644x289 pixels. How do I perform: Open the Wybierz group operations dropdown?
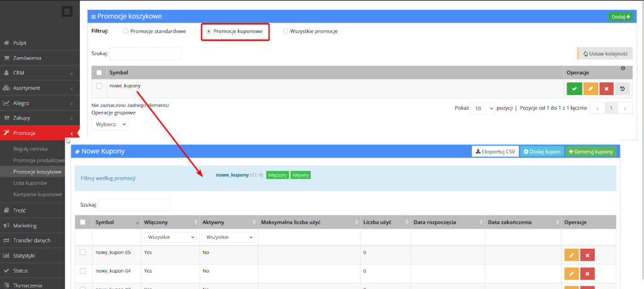pos(109,124)
